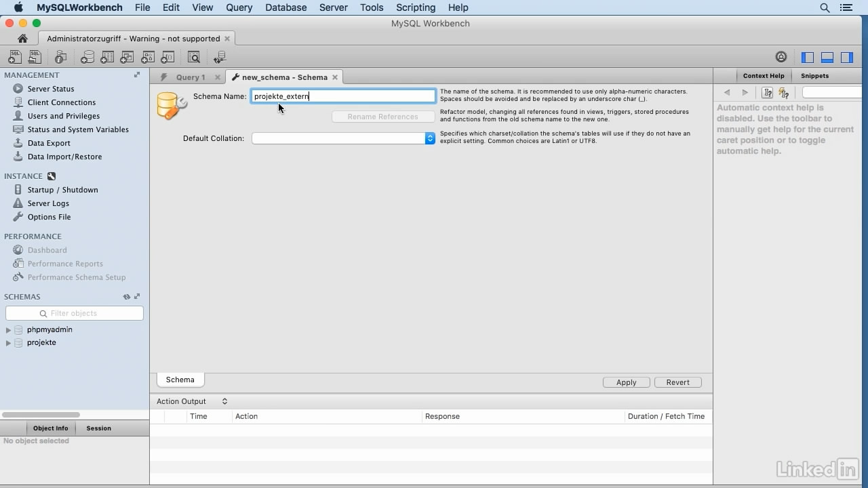
Task: Go to the home screen icon
Action: pos(22,39)
